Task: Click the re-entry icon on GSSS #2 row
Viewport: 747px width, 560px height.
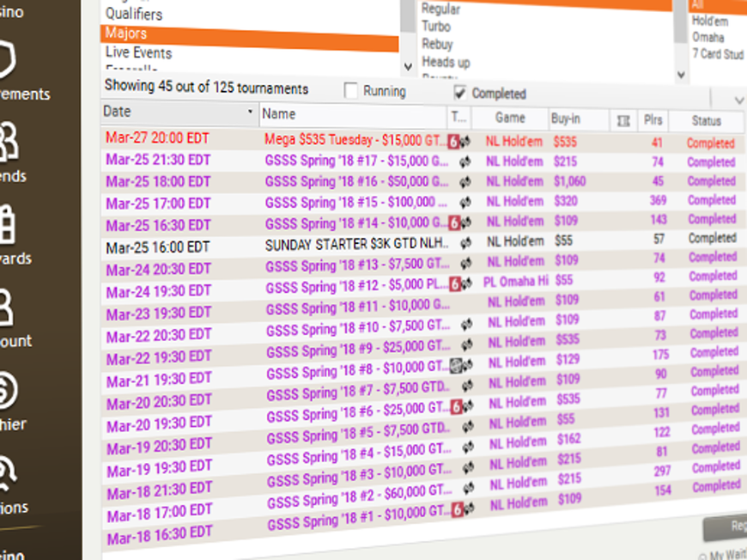Action: click(x=470, y=488)
